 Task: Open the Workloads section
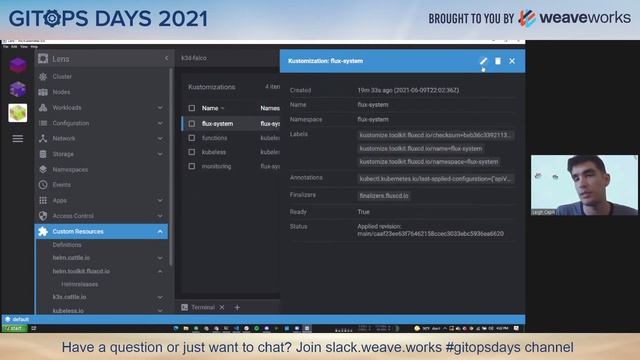click(67, 107)
